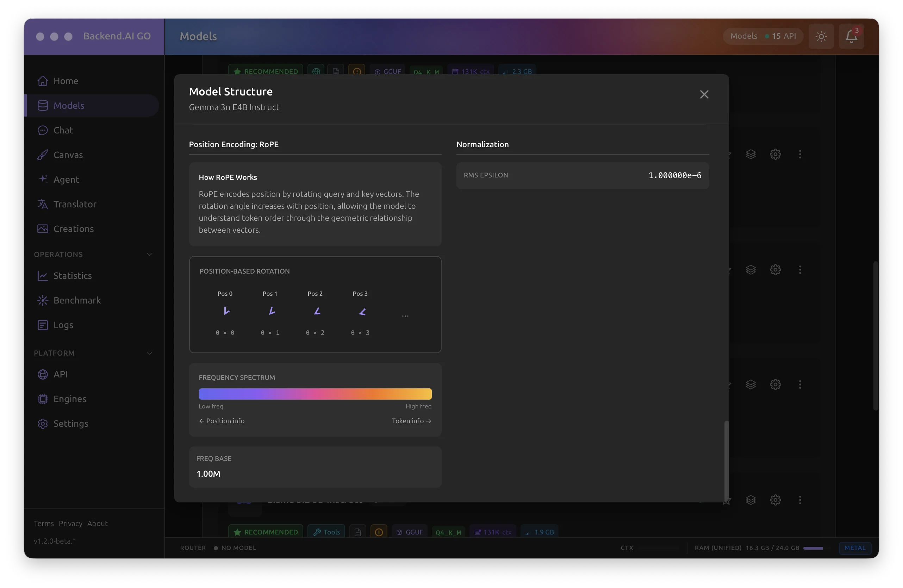The image size is (903, 588).
Task: Click the Token info link
Action: pyautogui.click(x=411, y=421)
